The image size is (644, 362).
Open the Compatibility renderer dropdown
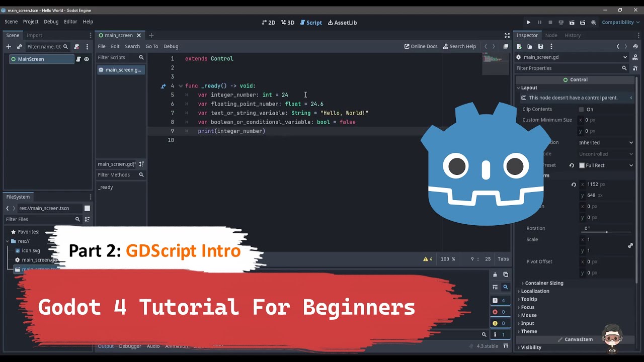pos(621,22)
